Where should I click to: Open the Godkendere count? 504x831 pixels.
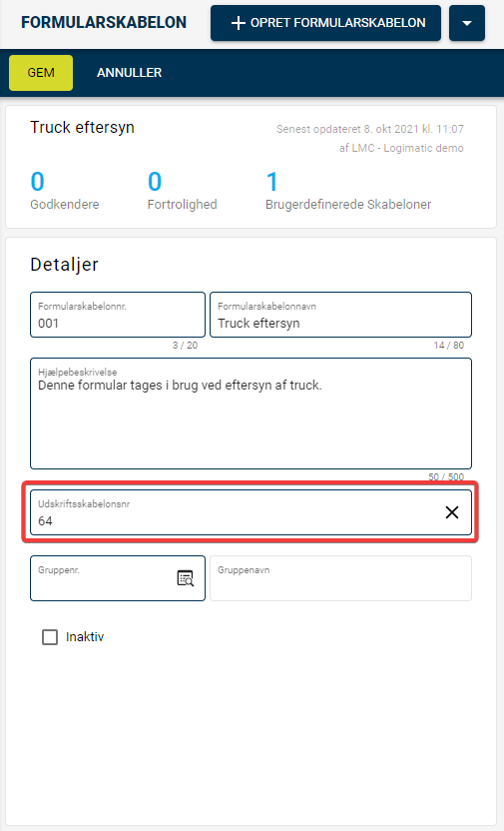tap(38, 182)
